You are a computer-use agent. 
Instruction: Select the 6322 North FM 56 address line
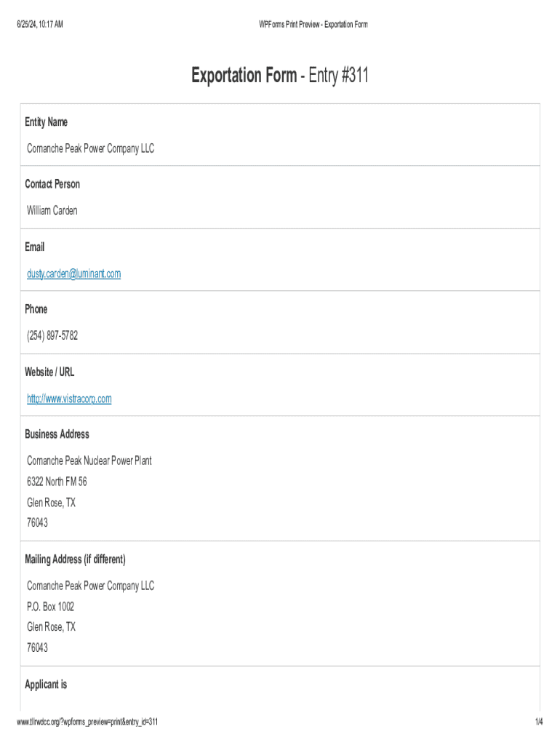(x=57, y=482)
